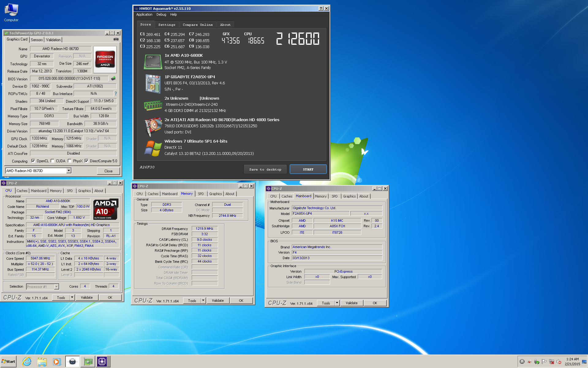This screenshot has width=588, height=368.
Task: Open the Application menu in Aquamark
Action: coord(144,14)
